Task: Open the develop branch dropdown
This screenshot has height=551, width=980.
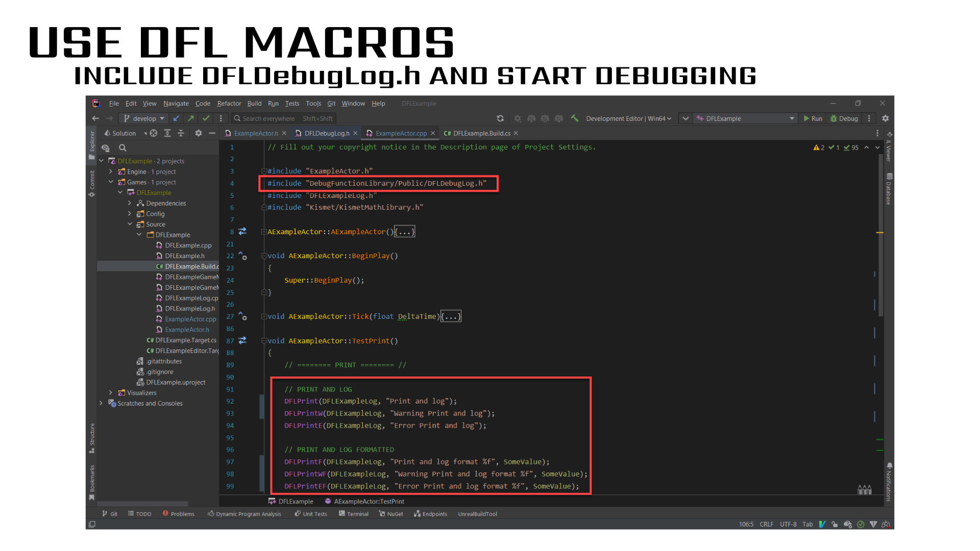Action: tap(144, 118)
